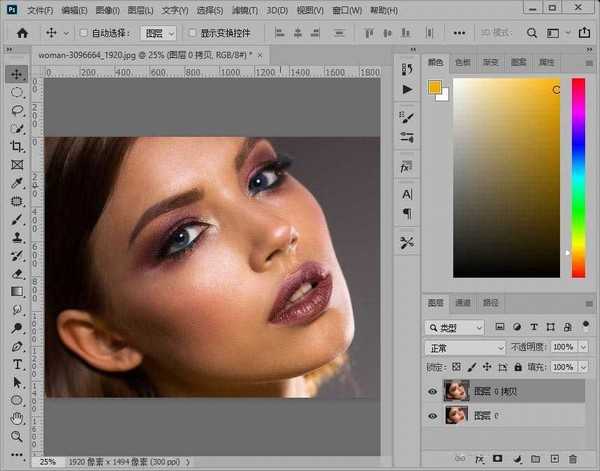
Task: Enable the 自动选择 checkbox
Action: click(x=84, y=33)
